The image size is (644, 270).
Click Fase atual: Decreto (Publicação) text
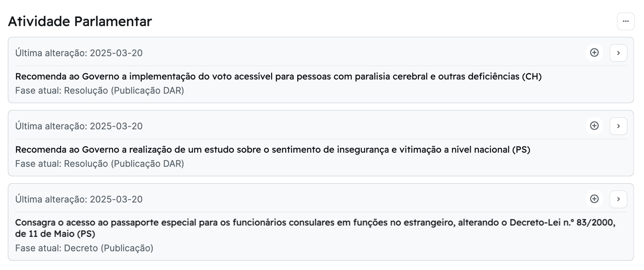click(84, 248)
